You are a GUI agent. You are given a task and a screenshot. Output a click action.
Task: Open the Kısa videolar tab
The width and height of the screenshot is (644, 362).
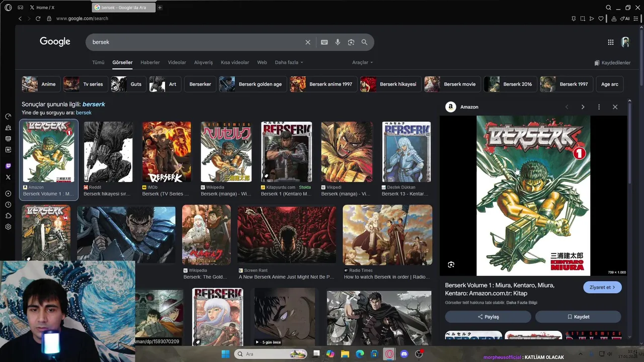tap(235, 62)
